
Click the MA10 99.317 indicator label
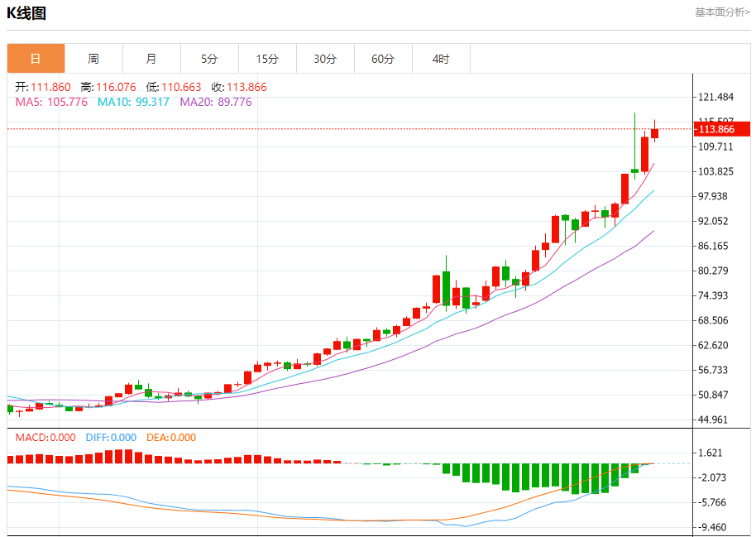tap(133, 102)
